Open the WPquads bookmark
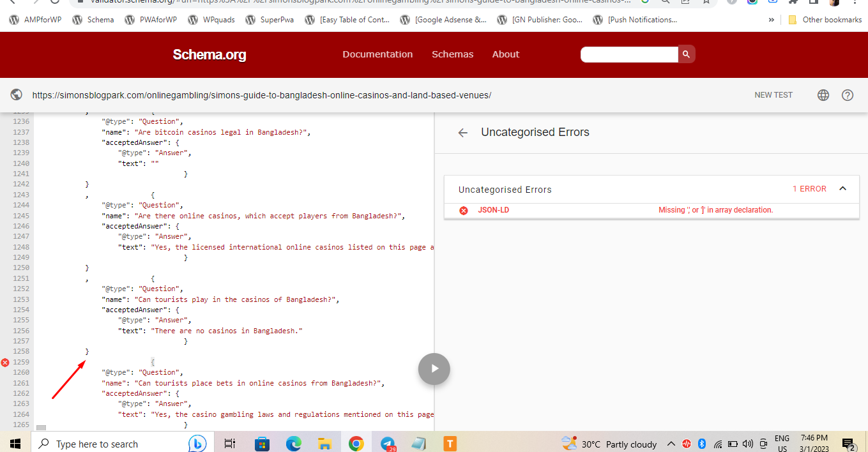Screen dimensions: 868x452 pos(211,20)
